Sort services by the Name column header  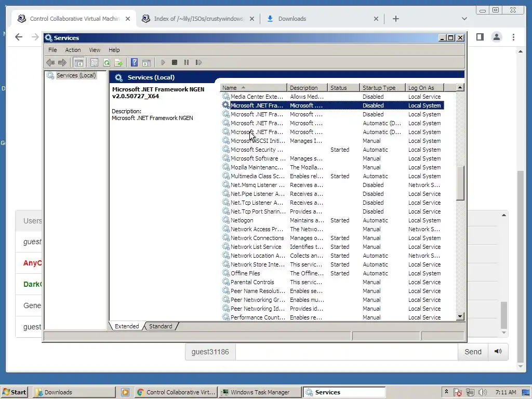pos(253,87)
